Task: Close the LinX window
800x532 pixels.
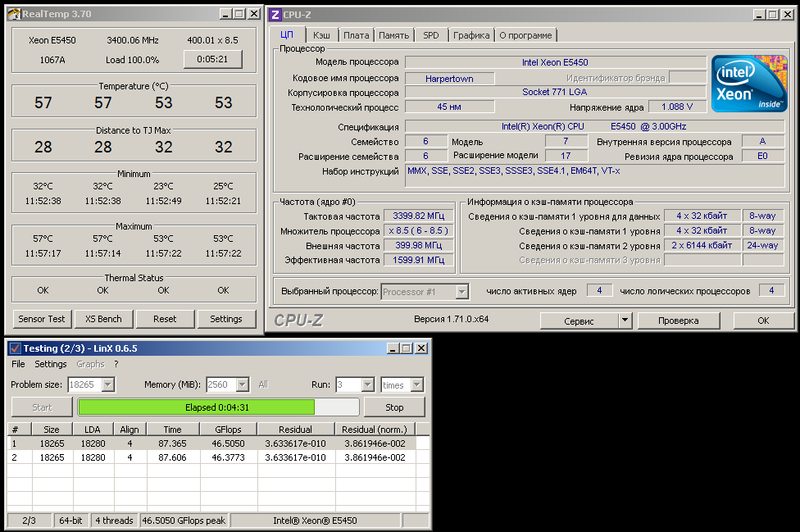Action: tap(421, 348)
